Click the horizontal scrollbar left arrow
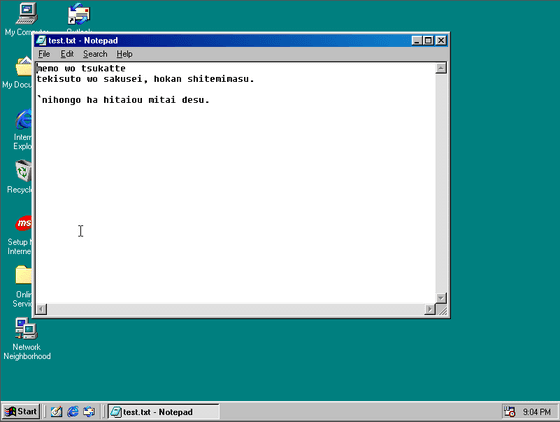560x422 pixels. [x=41, y=309]
